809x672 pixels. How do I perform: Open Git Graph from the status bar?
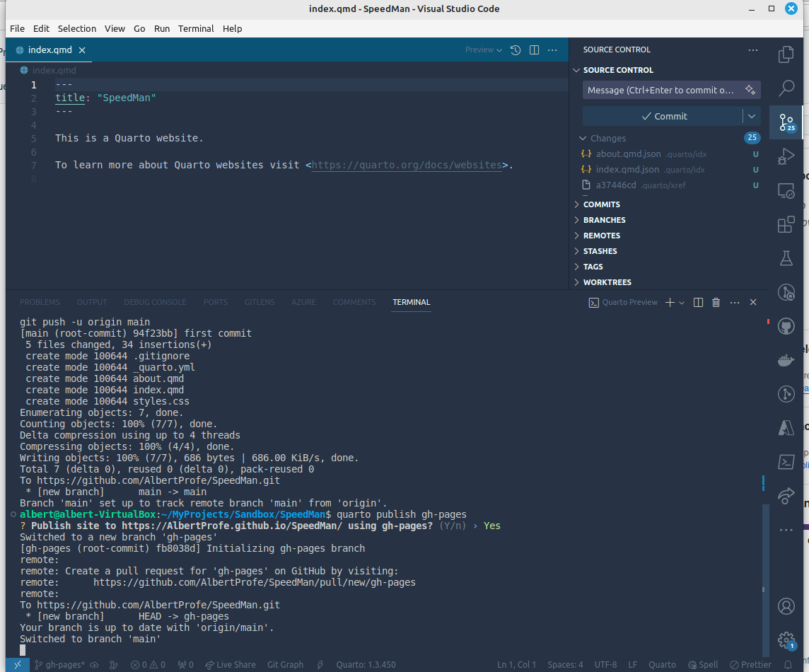point(285,665)
